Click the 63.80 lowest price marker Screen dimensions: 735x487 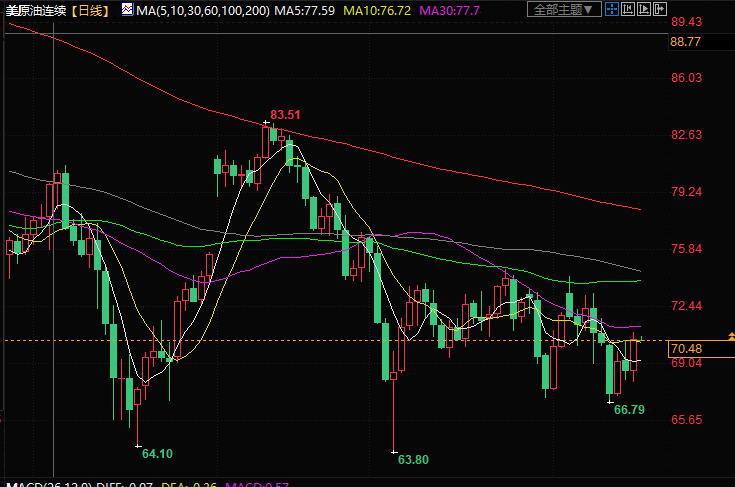click(413, 459)
